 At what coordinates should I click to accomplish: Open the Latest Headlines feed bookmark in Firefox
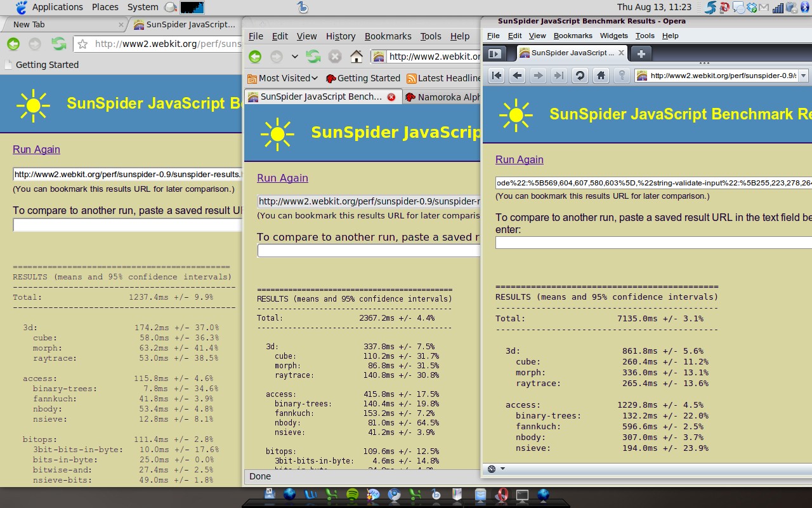444,78
